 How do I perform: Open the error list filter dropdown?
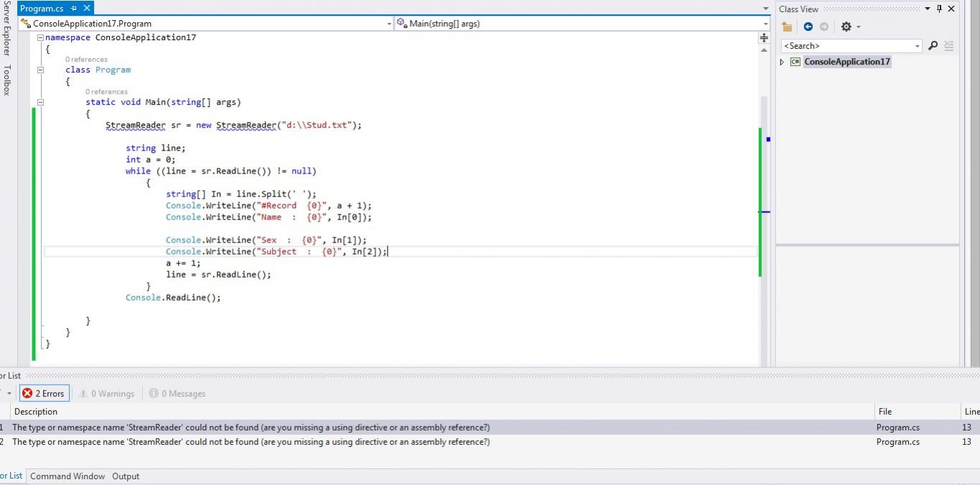point(8,393)
